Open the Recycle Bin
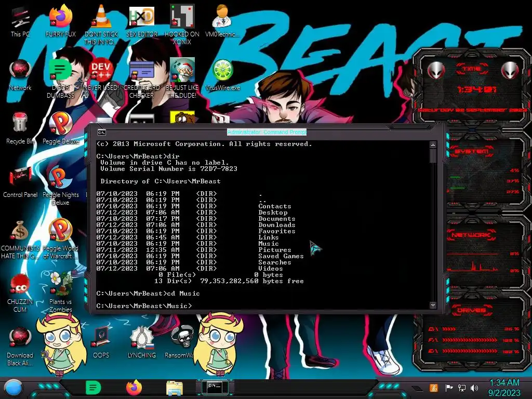The height and width of the screenshot is (399, 532). click(20, 129)
